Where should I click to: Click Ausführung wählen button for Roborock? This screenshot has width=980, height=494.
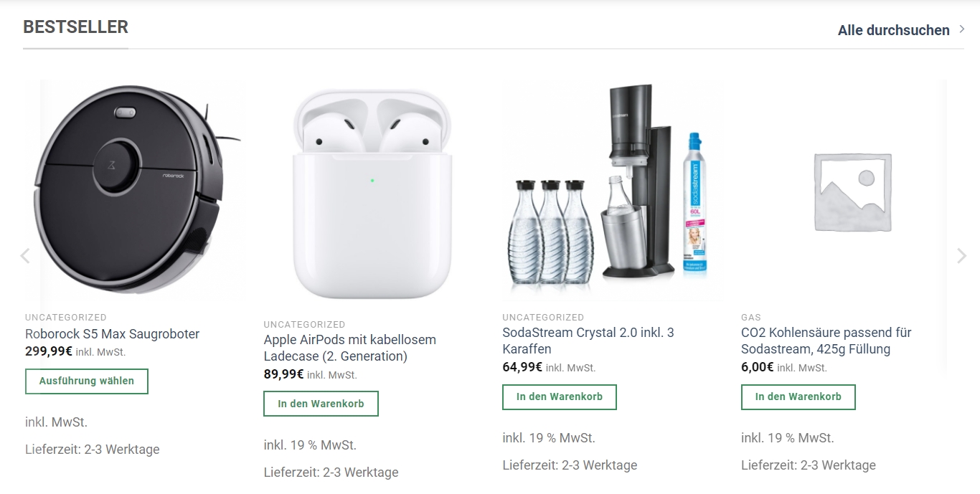pos(87,381)
